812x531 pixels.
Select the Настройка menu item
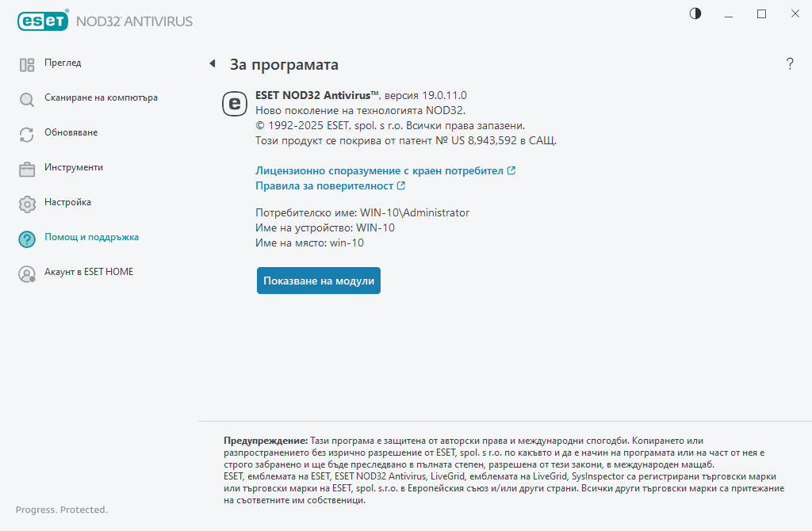pos(67,202)
